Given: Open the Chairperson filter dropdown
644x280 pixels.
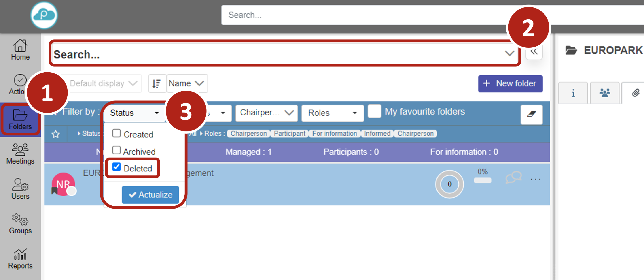Looking at the screenshot, I should pyautogui.click(x=266, y=113).
